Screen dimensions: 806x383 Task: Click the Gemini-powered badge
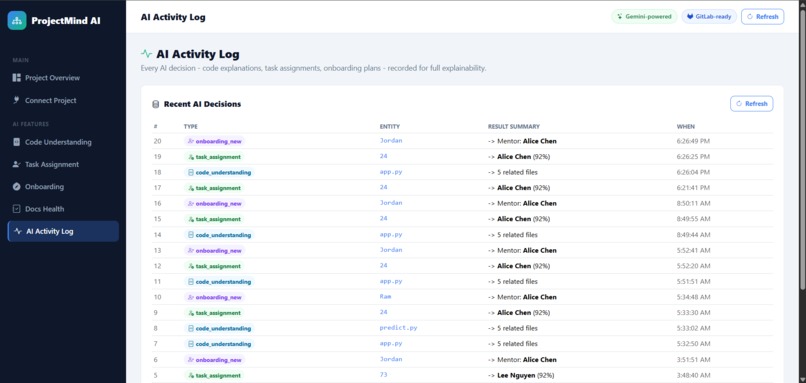pos(644,16)
